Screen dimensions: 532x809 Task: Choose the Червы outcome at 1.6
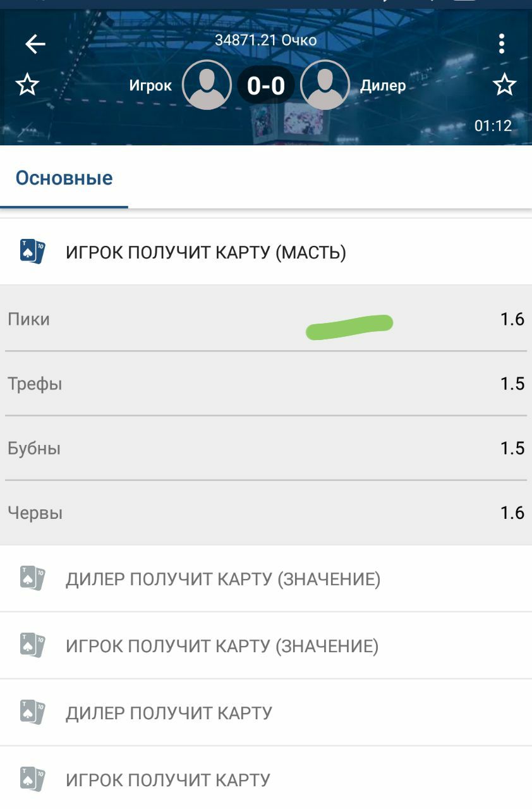(x=265, y=513)
